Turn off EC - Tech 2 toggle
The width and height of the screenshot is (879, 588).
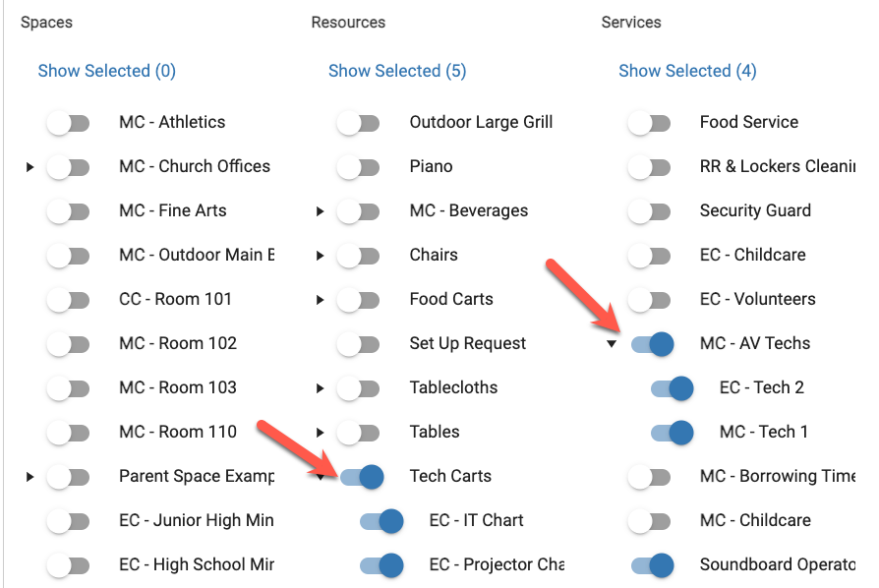672,388
